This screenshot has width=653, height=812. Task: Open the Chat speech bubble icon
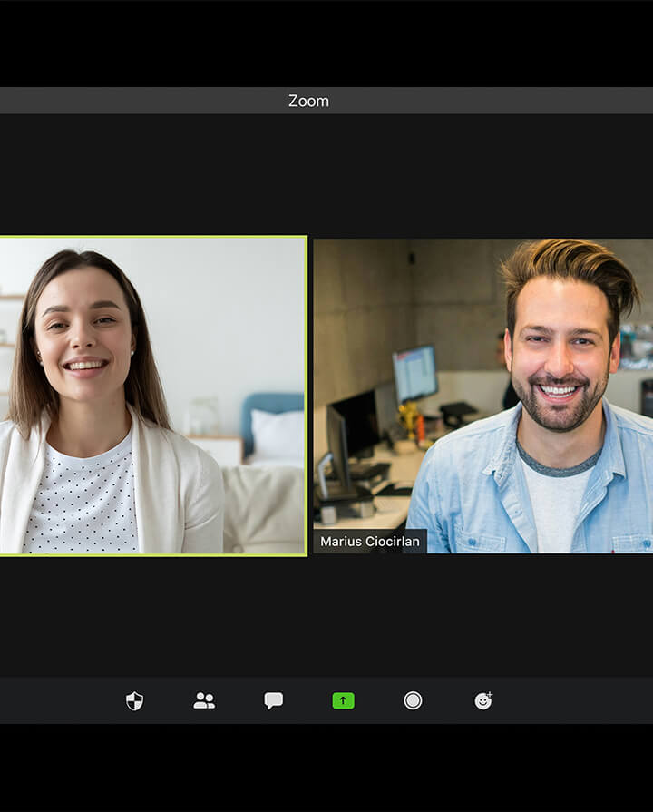pos(273,700)
